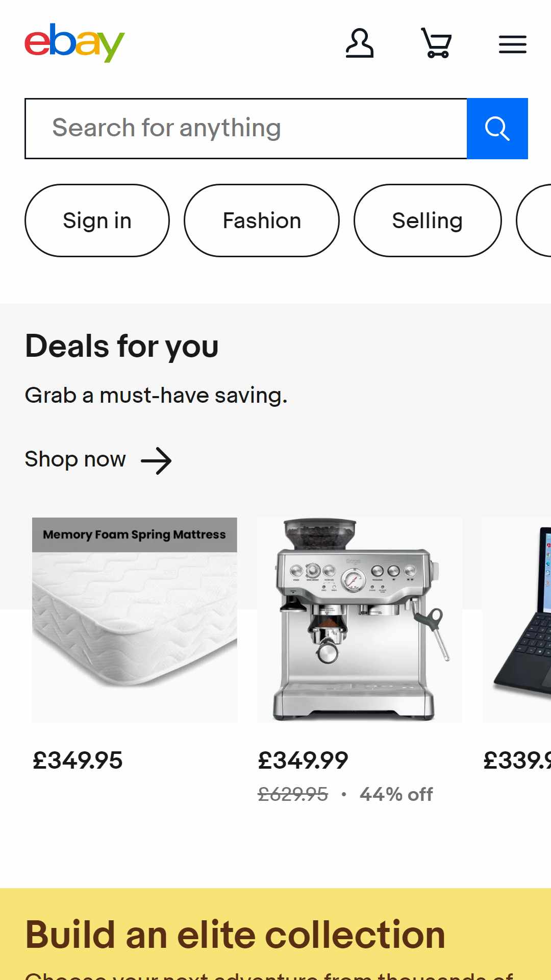The image size is (551, 980).
Task: Open the eBay logo homepage link
Action: (x=74, y=43)
